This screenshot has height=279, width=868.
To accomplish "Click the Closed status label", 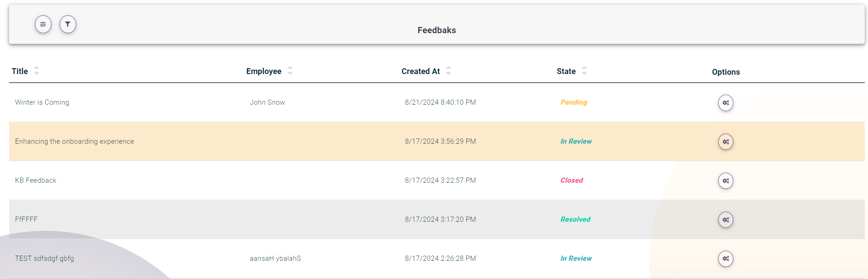I will [x=572, y=180].
